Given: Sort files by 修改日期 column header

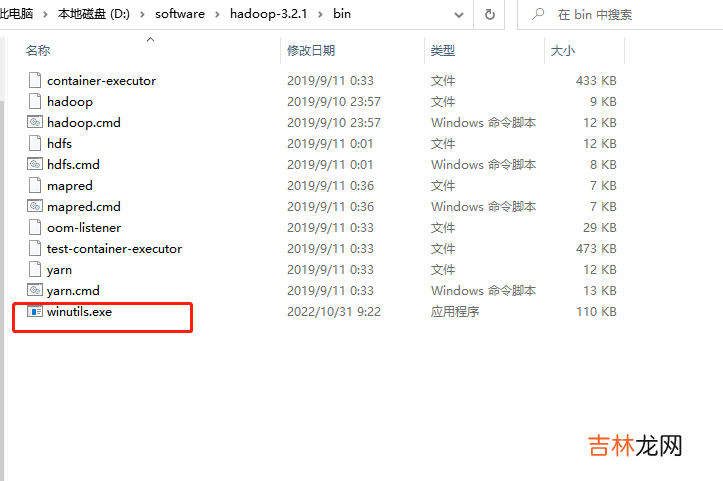Looking at the screenshot, I should 311,50.
